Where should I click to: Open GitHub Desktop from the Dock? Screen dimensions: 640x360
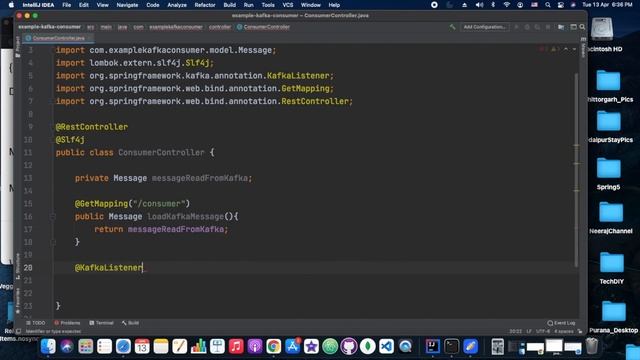click(349, 347)
